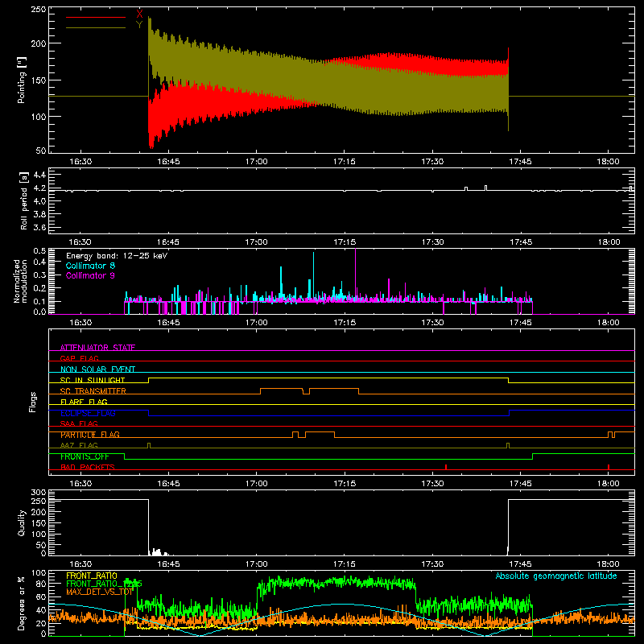Click the 0.5 value on modulation axis
Screen dimensions: 644x644
tap(39, 250)
